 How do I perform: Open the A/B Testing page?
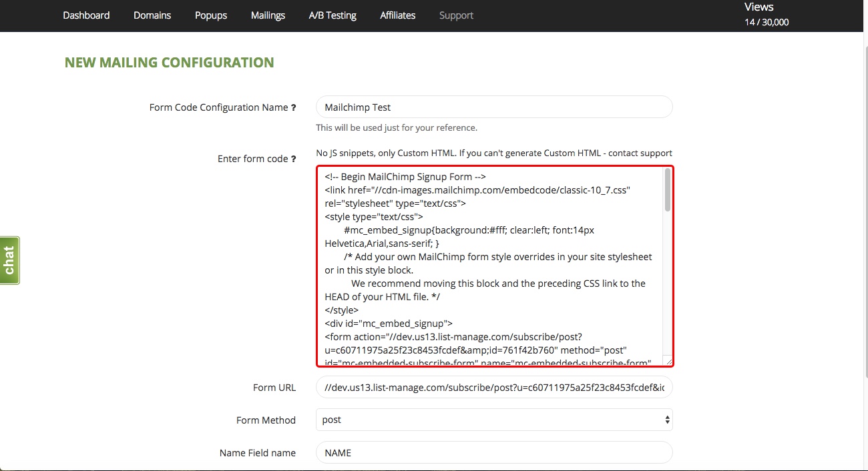pyautogui.click(x=333, y=15)
